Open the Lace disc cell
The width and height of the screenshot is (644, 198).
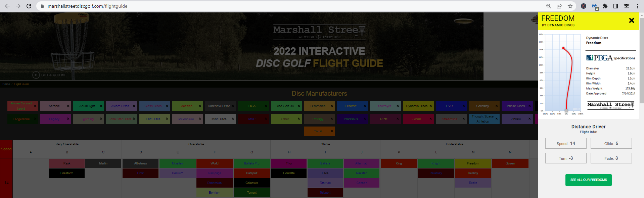(325, 173)
